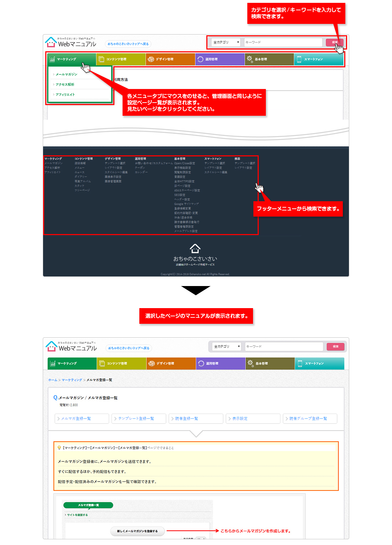Click the 基本管理 gear icon in the lower screenshot
This screenshot has width=392, height=545.
[251, 363]
